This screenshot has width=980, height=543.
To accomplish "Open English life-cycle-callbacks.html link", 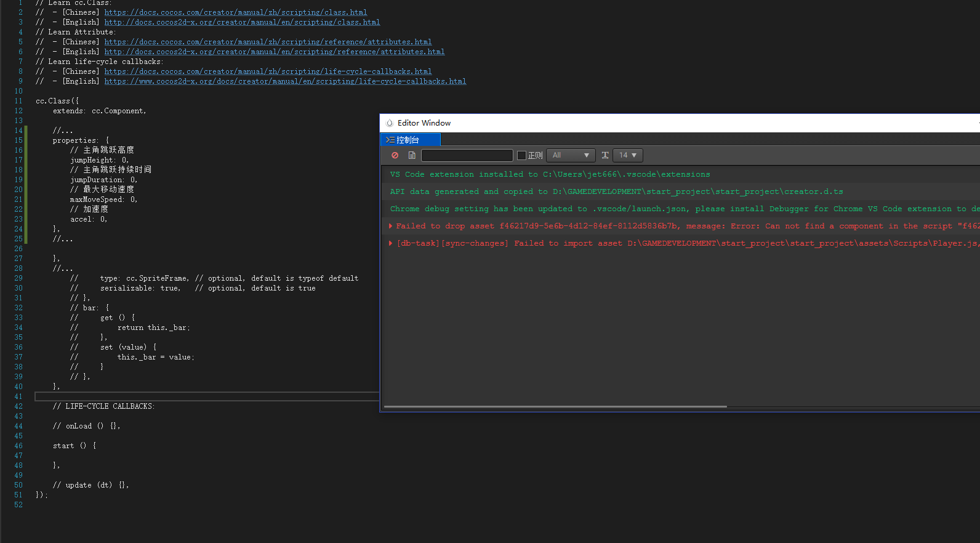I will point(285,81).
